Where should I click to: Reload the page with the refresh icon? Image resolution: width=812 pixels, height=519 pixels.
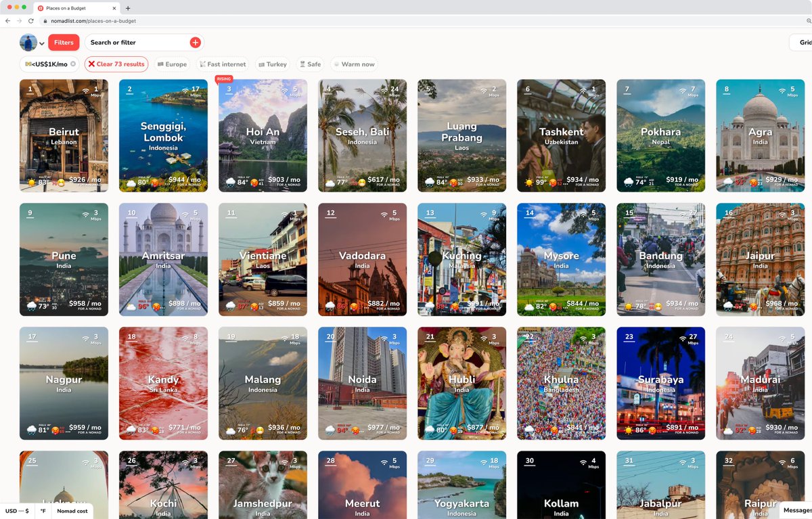coord(31,21)
